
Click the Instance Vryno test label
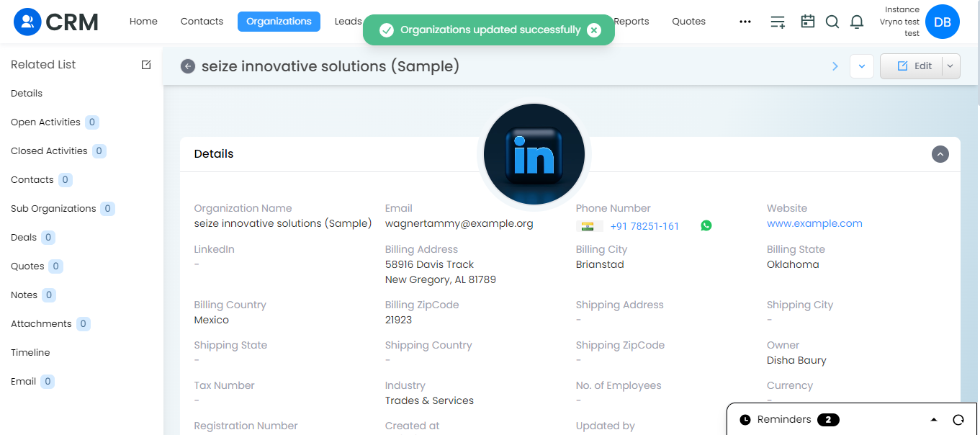(x=899, y=22)
